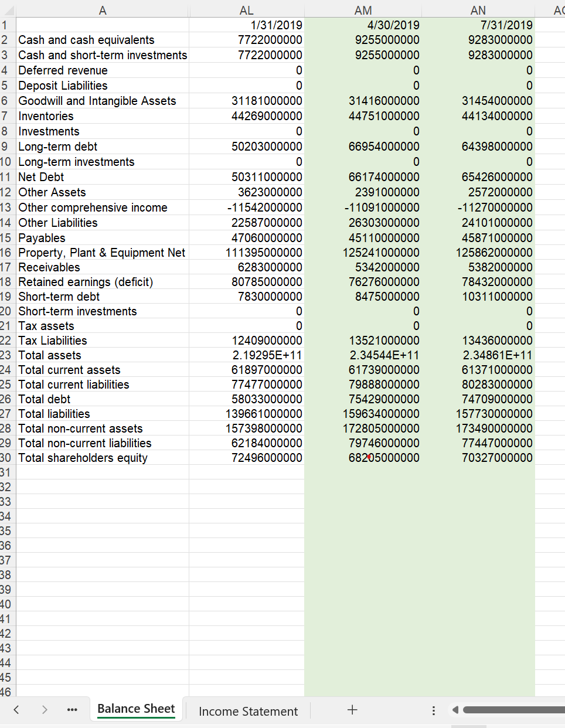Switch to Balance Sheet tab
This screenshot has height=728, width=565.
pyautogui.click(x=136, y=709)
